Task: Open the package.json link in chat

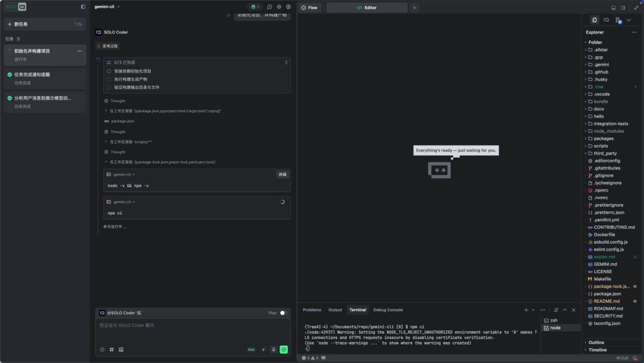Action: [122, 121]
